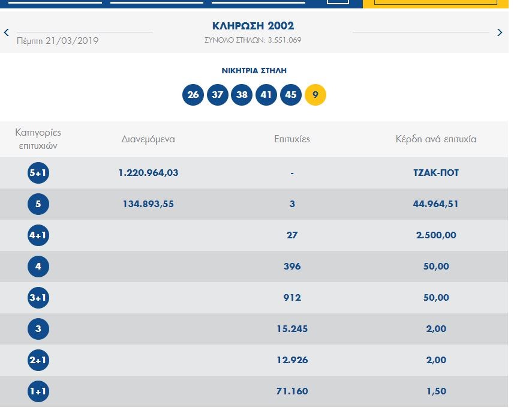Go to next draw with right arrow
The image size is (532, 413).
tap(500, 32)
